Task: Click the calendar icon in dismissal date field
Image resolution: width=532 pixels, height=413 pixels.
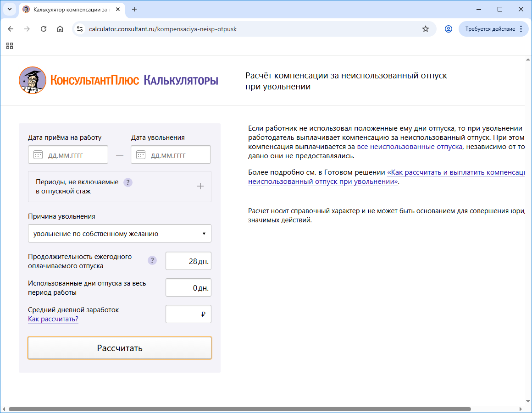Action: coord(141,155)
